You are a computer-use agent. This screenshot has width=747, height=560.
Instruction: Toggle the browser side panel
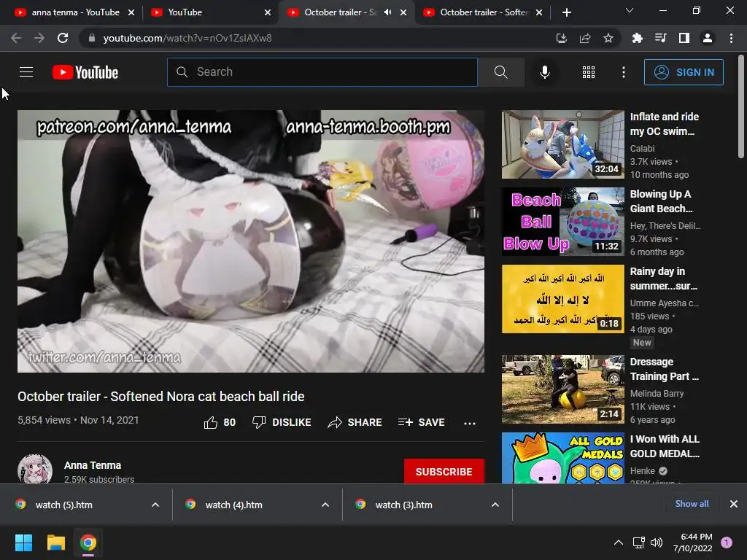coord(684,38)
